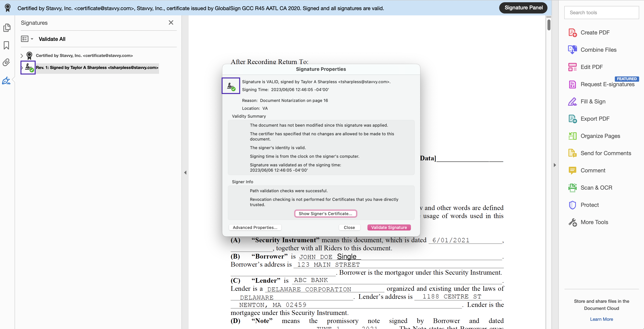Image resolution: width=644 pixels, height=329 pixels.
Task: Click 'NEWTON, MA 02459' text in document
Action: click(x=273, y=305)
